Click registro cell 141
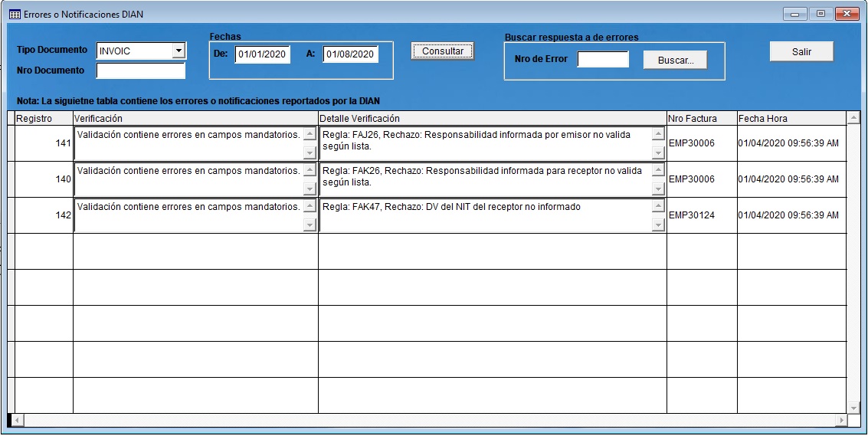The image size is (868, 436). (44, 143)
